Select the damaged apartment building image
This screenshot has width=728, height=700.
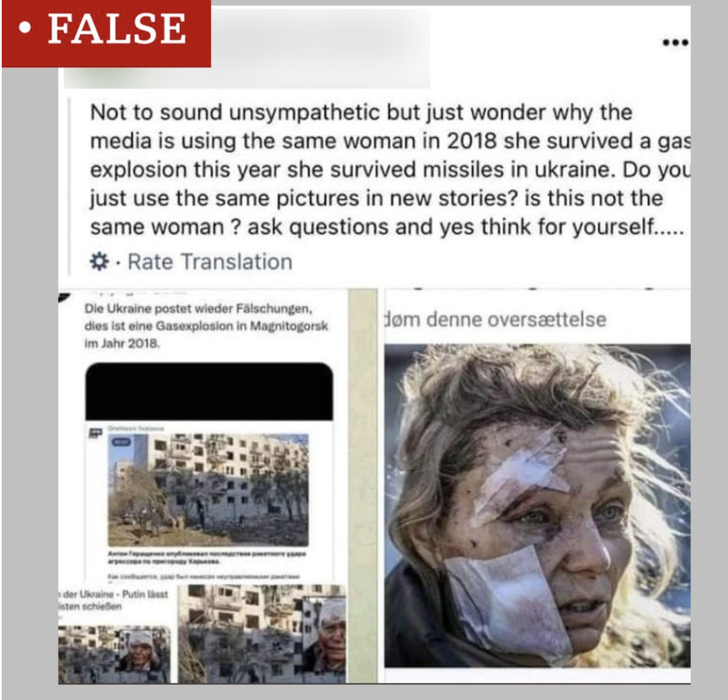coord(208,489)
